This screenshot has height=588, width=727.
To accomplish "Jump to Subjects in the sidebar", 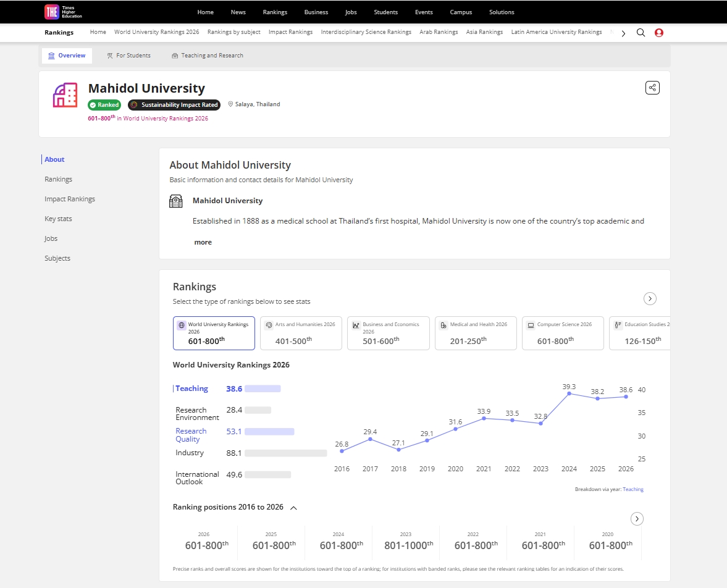I will [x=57, y=258].
